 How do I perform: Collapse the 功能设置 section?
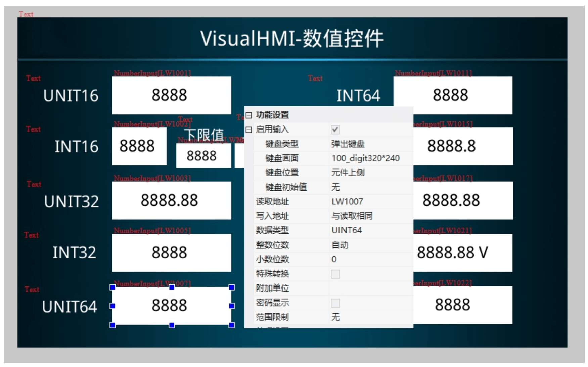[x=248, y=115]
